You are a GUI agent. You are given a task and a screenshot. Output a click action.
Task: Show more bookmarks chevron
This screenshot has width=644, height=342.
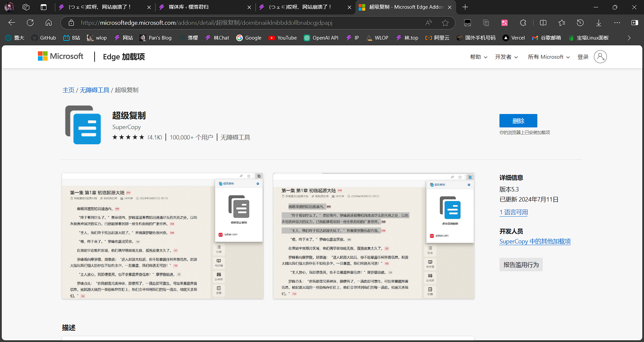click(629, 38)
